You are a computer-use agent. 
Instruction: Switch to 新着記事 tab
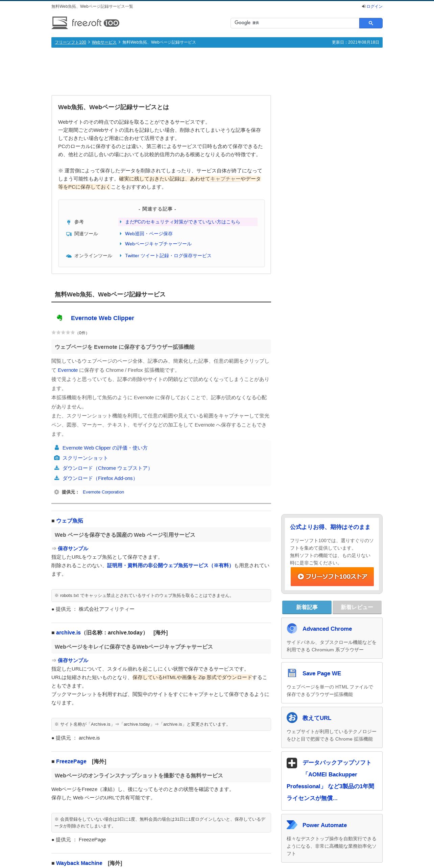tap(307, 607)
